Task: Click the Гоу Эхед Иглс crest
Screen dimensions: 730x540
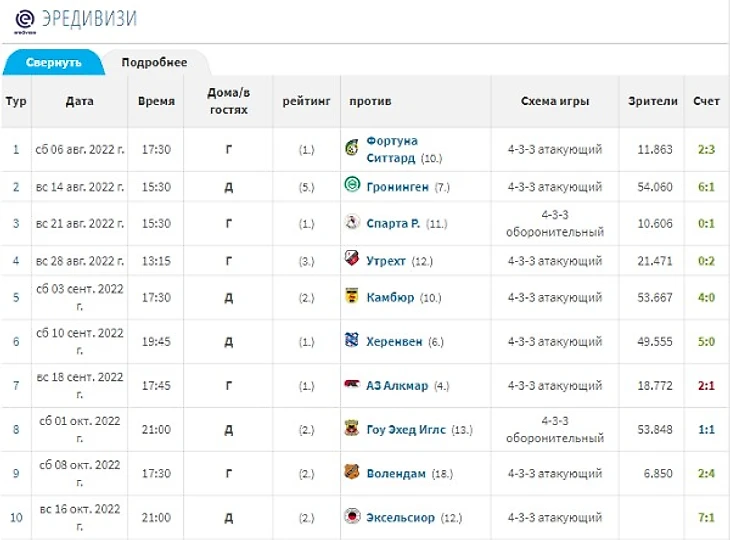Action: [x=351, y=429]
